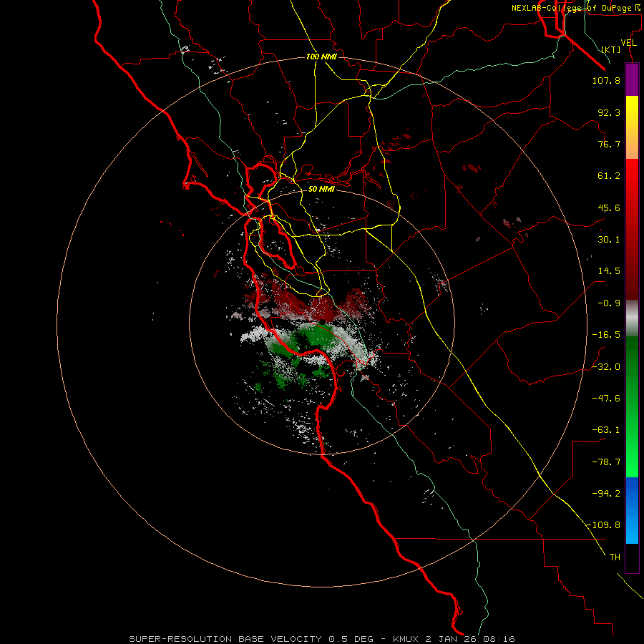Click the [KT] units label
Screen dimensions: 644x644
[611, 49]
